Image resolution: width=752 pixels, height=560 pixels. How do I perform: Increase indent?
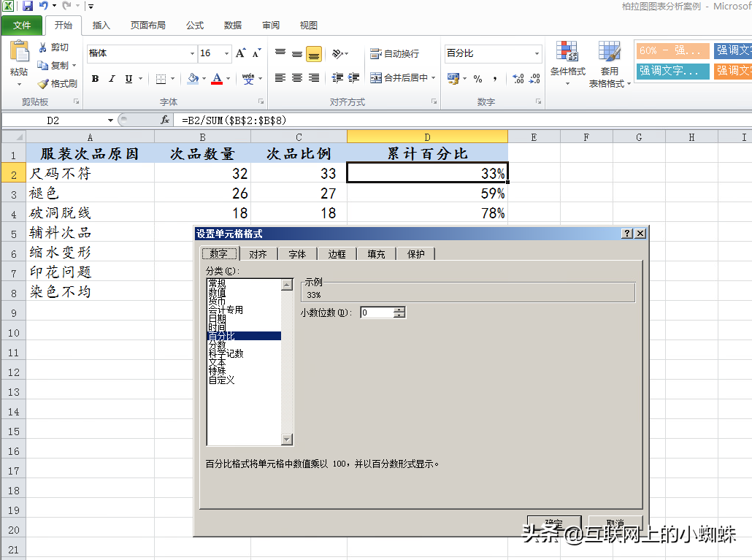[354, 77]
